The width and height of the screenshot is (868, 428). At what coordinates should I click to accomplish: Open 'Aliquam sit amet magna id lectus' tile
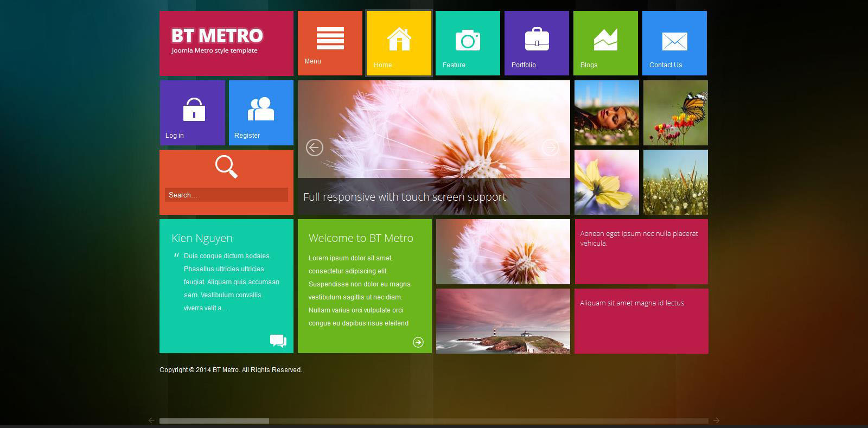click(x=641, y=321)
